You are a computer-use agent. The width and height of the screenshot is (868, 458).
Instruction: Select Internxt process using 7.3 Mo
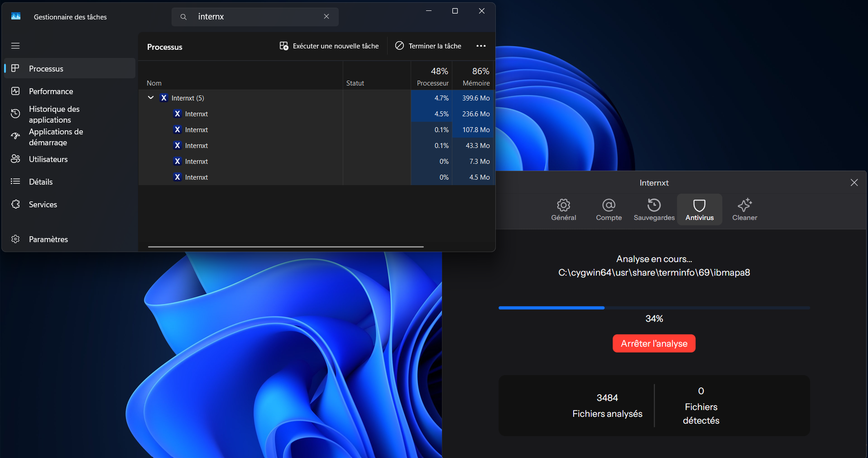click(x=316, y=161)
